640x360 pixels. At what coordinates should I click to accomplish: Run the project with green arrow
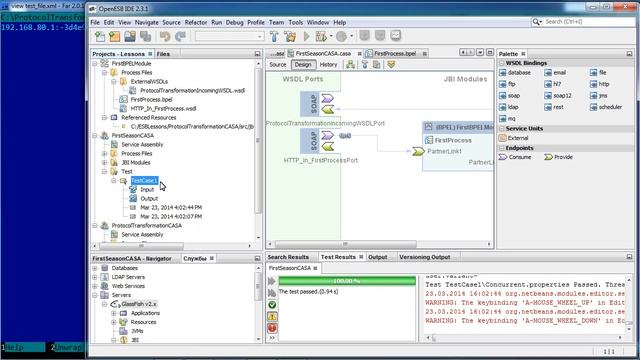(x=307, y=36)
